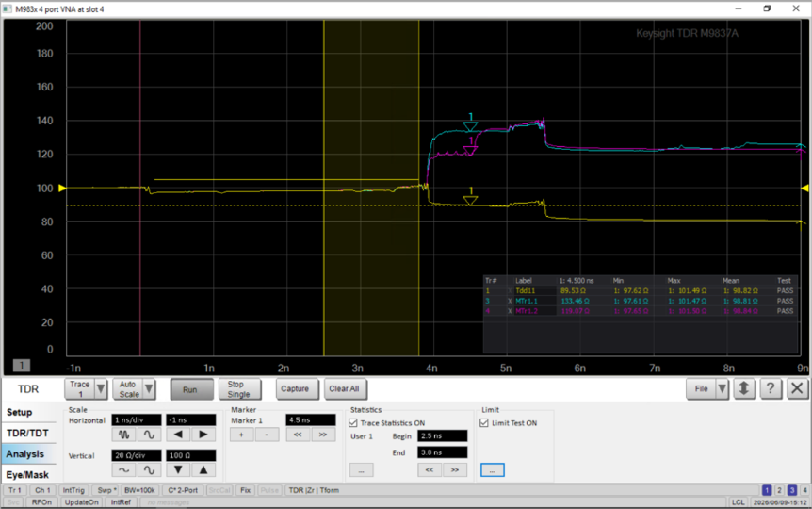The image size is (812, 509).
Task: Edit statistics End 3.8 ns field
Action: [442, 452]
